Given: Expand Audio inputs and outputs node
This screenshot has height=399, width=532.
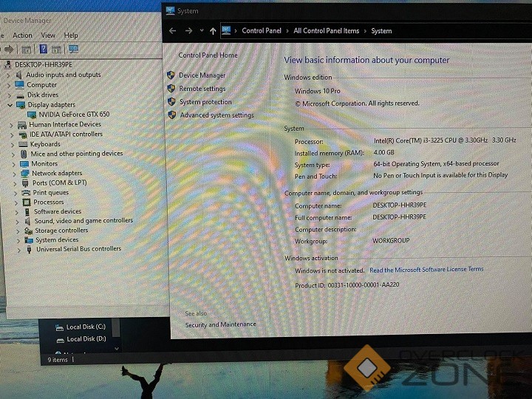Looking at the screenshot, I should coord(8,75).
